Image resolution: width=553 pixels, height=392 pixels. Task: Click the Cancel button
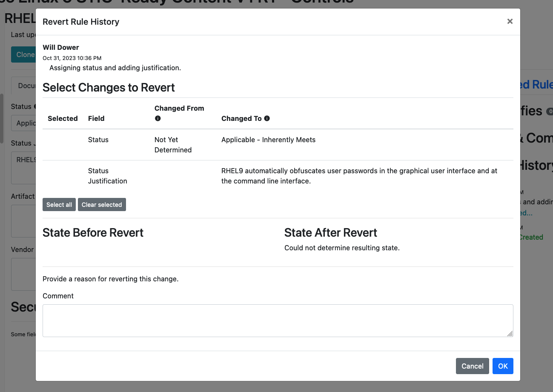[473, 366]
